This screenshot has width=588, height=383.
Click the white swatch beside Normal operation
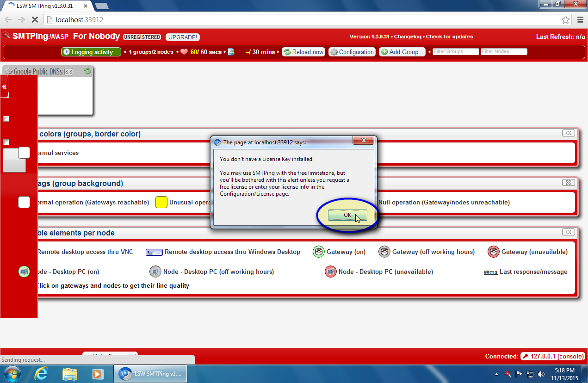tap(24, 202)
